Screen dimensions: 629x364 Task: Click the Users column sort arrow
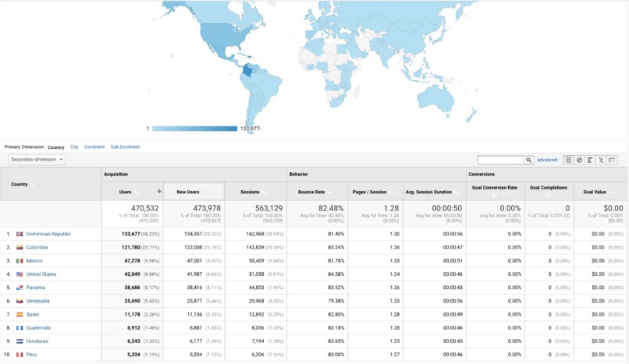point(159,191)
